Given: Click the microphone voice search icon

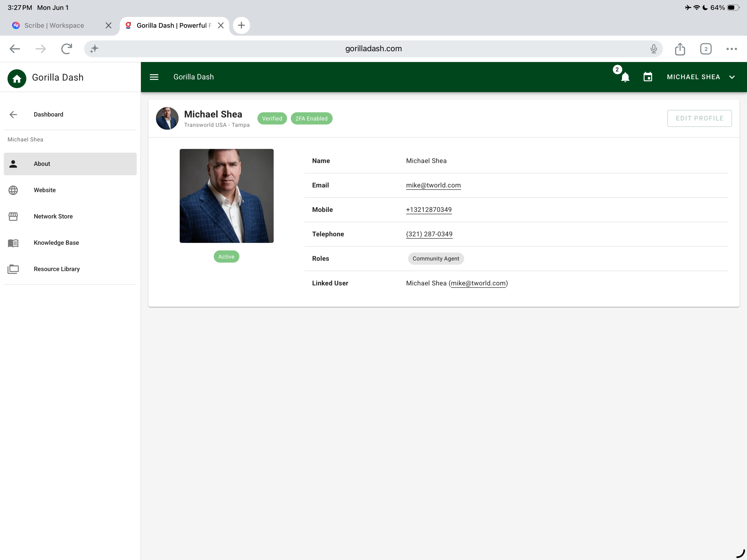Looking at the screenshot, I should tap(653, 49).
